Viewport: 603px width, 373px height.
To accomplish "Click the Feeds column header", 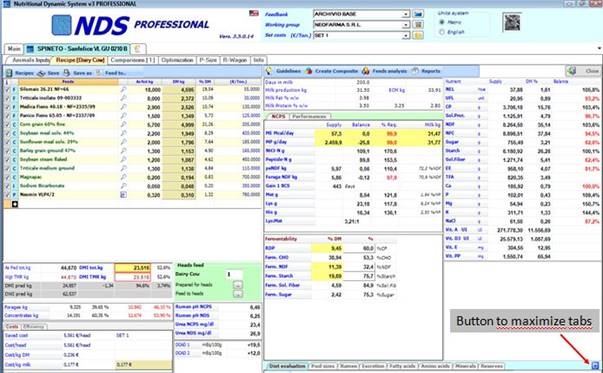I will pos(68,82).
